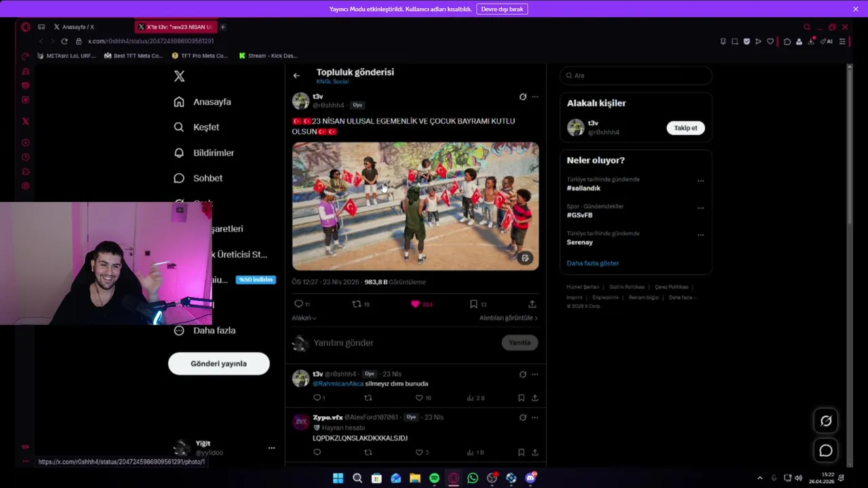Go back using the arrow beside Topluluk gönderisi
Image resolution: width=868 pixels, height=488 pixels.
[x=296, y=76]
